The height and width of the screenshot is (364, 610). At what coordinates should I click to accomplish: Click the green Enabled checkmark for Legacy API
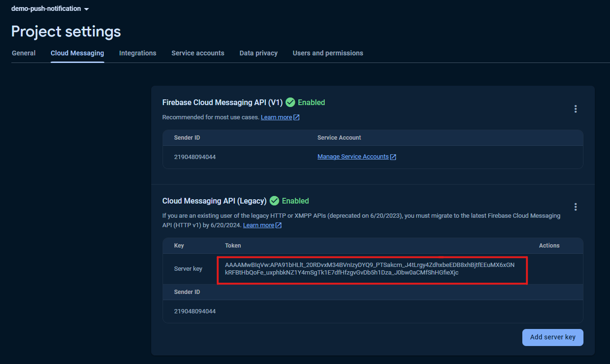274,201
